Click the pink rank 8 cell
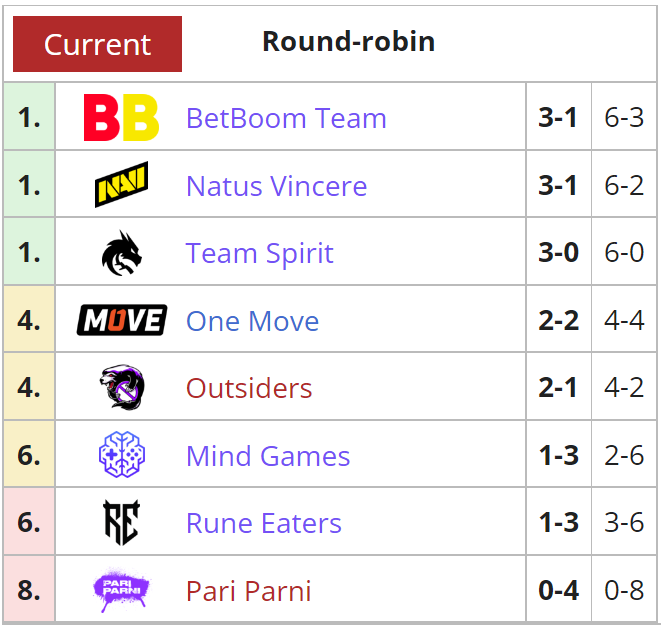The width and height of the screenshot is (661, 625). pos(29,588)
